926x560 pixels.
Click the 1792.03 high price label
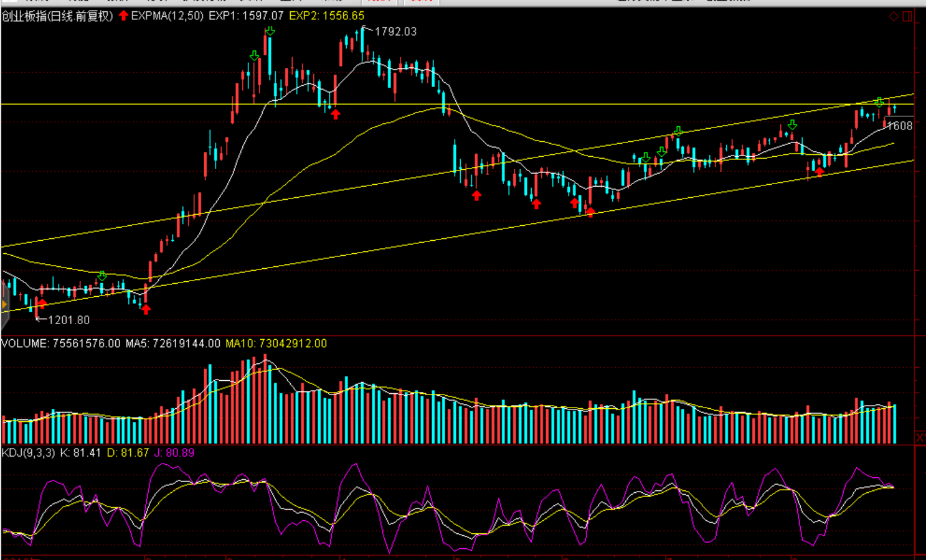pyautogui.click(x=395, y=32)
